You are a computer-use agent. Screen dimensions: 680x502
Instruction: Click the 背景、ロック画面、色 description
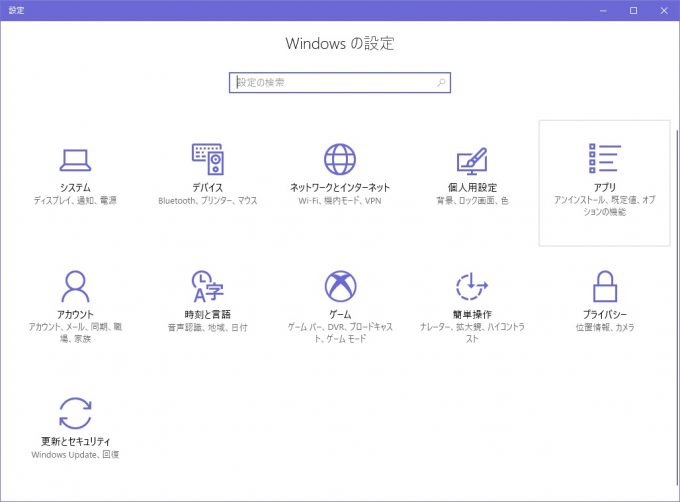[x=472, y=200]
